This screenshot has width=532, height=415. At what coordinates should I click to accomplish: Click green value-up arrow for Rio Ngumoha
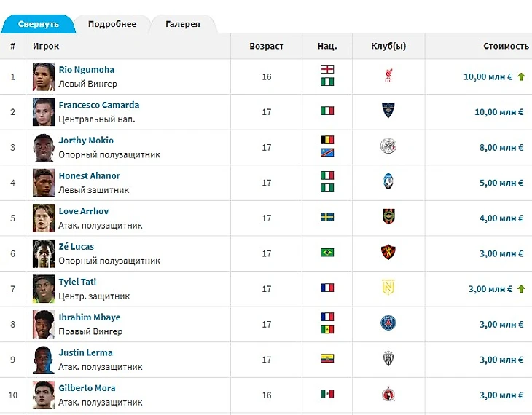[x=522, y=77]
